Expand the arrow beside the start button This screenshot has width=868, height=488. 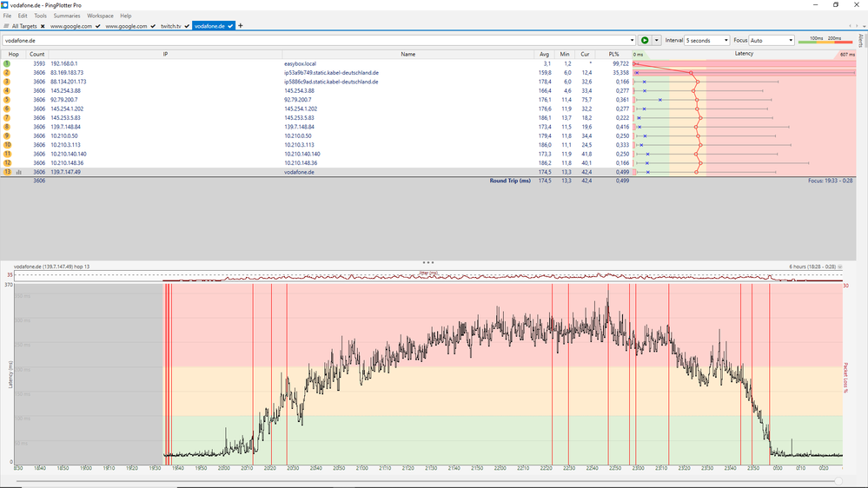[x=657, y=40]
